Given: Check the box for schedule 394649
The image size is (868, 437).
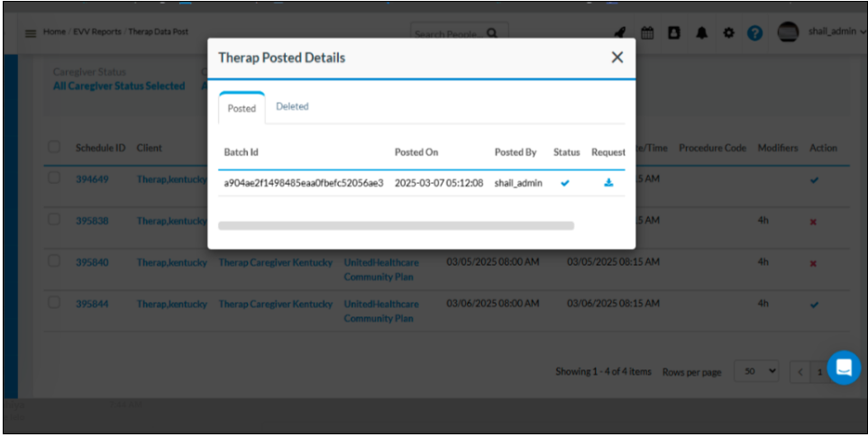Looking at the screenshot, I should point(54,178).
